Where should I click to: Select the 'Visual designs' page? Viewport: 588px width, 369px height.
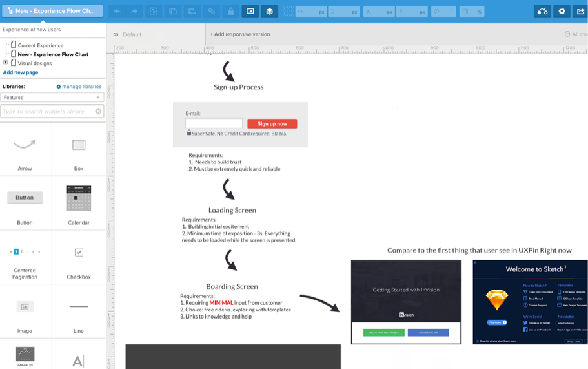34,63
